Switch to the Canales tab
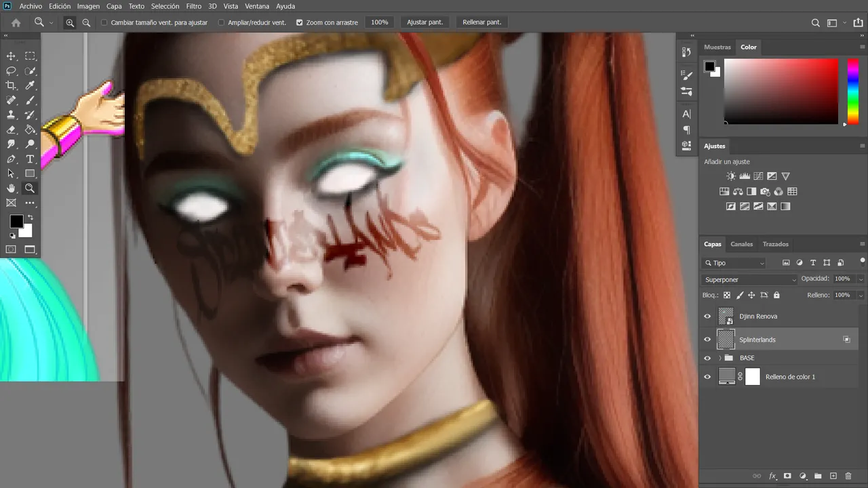868x488 pixels. [x=741, y=244]
